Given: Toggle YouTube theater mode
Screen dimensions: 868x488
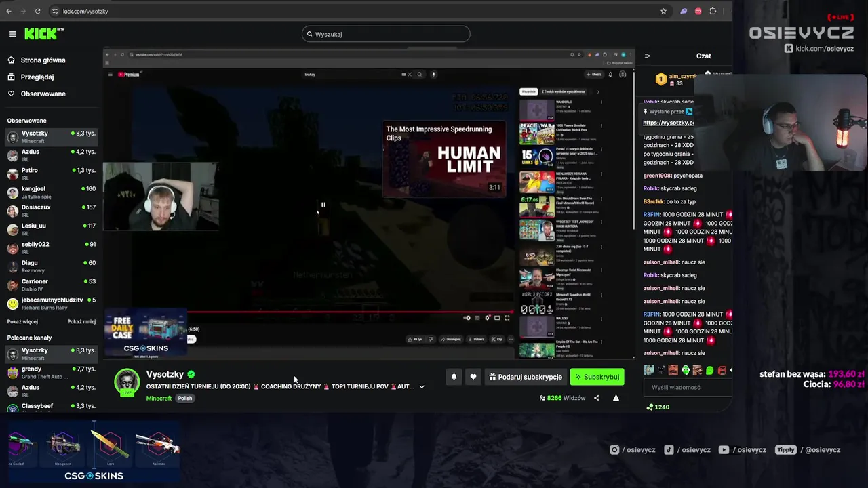Looking at the screenshot, I should [497, 318].
